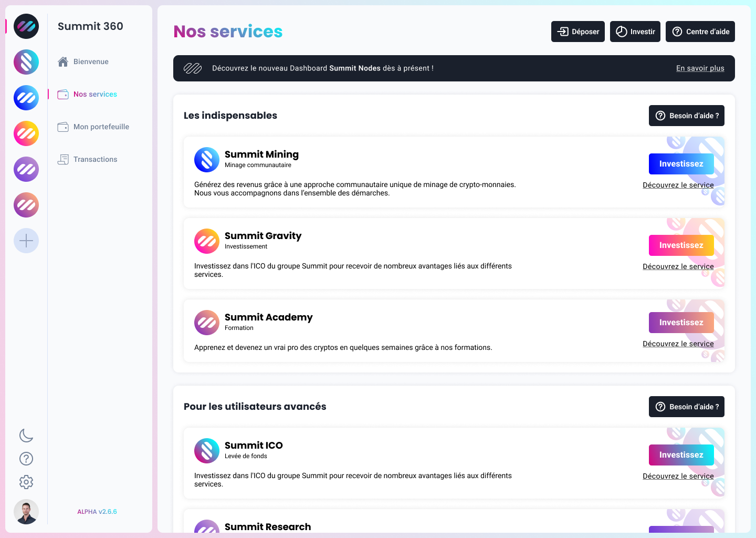This screenshot has height=538, width=756.
Task: Go to the Bienvenue page
Action: point(91,61)
